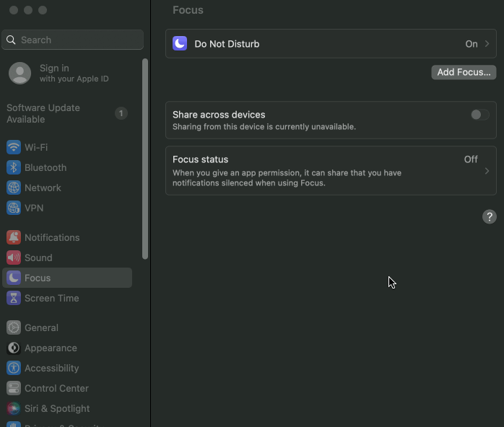Click the Do Not Disturb moon icon
Image resolution: width=504 pixels, height=427 pixels.
point(180,44)
